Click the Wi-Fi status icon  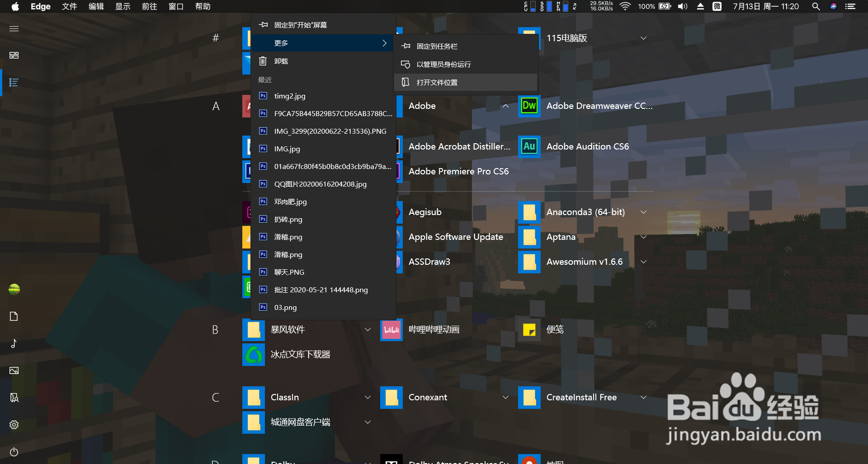click(x=625, y=6)
